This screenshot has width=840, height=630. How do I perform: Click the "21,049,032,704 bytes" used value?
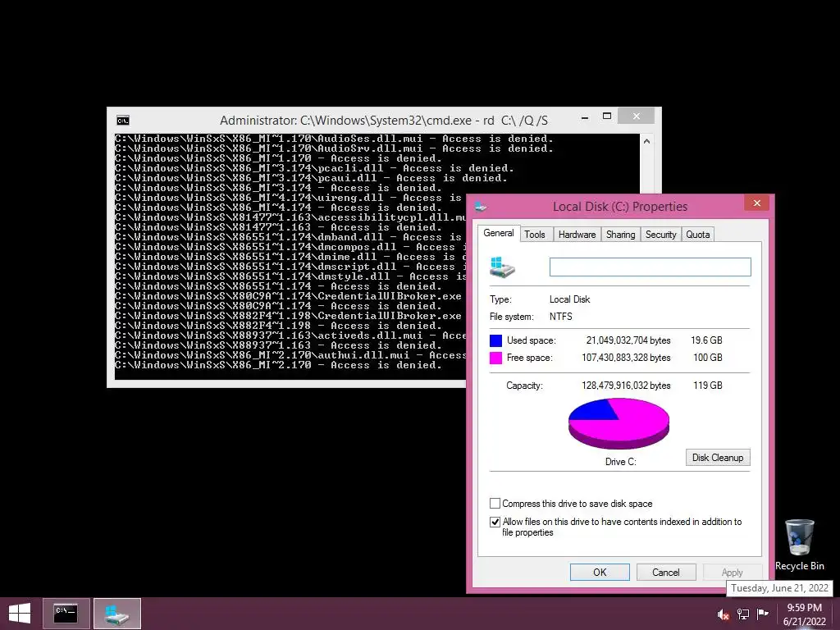coord(628,340)
